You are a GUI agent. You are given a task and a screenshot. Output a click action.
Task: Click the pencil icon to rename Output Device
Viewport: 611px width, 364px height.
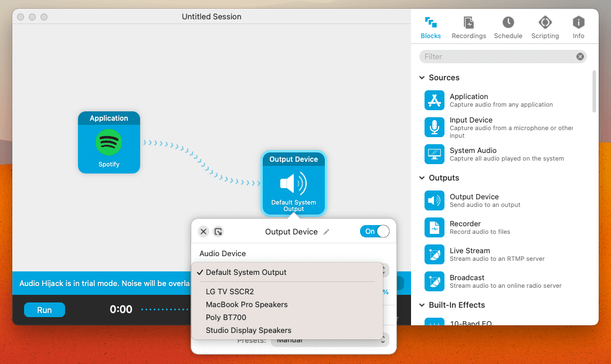tap(326, 232)
